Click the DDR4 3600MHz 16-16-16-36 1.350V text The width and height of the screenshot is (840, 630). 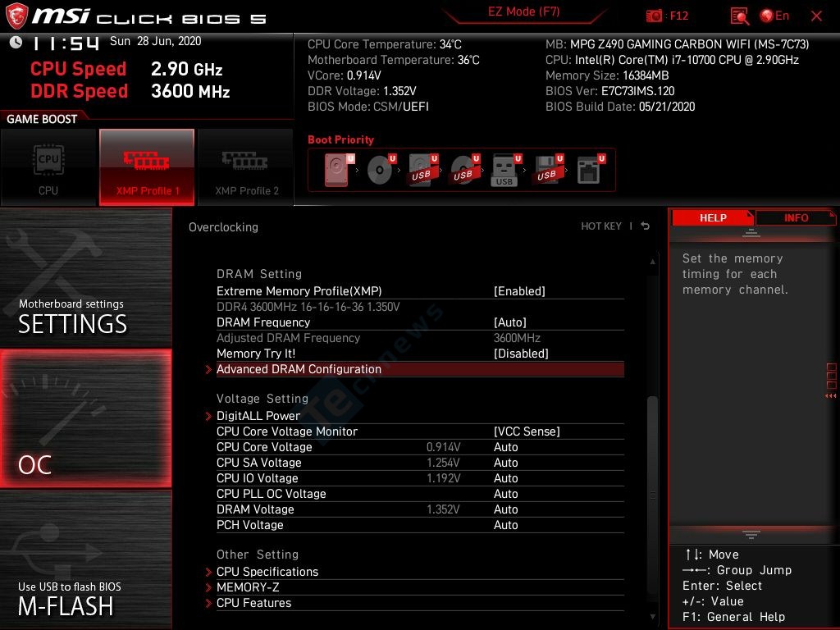point(308,307)
